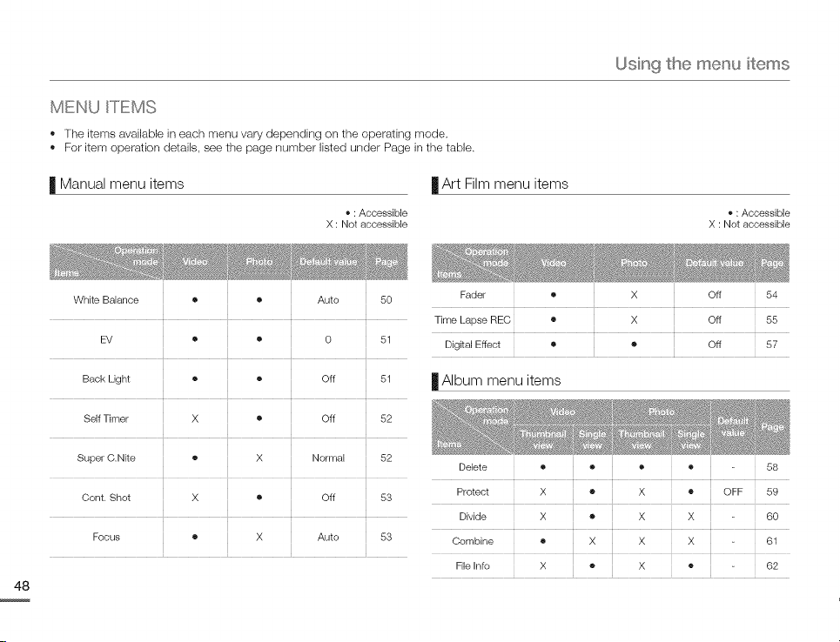Select the Time Lapse REC item
This screenshot has height=642, width=840.
[473, 319]
